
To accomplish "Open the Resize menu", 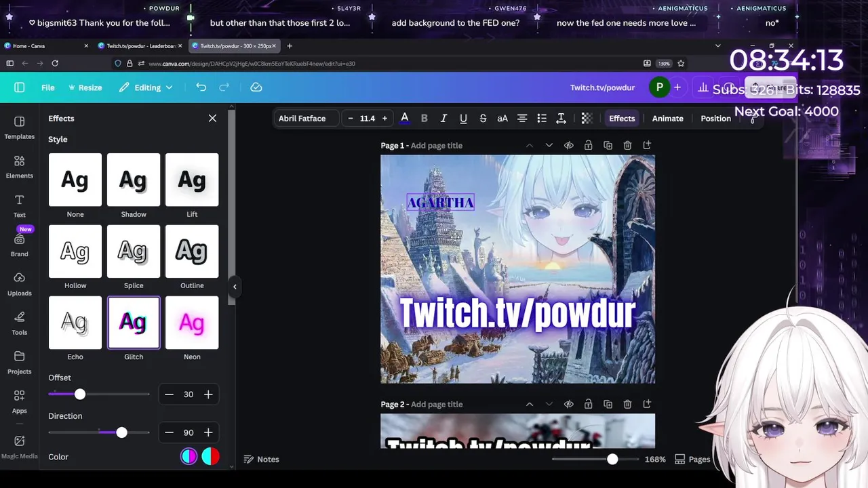I will click(x=85, y=87).
